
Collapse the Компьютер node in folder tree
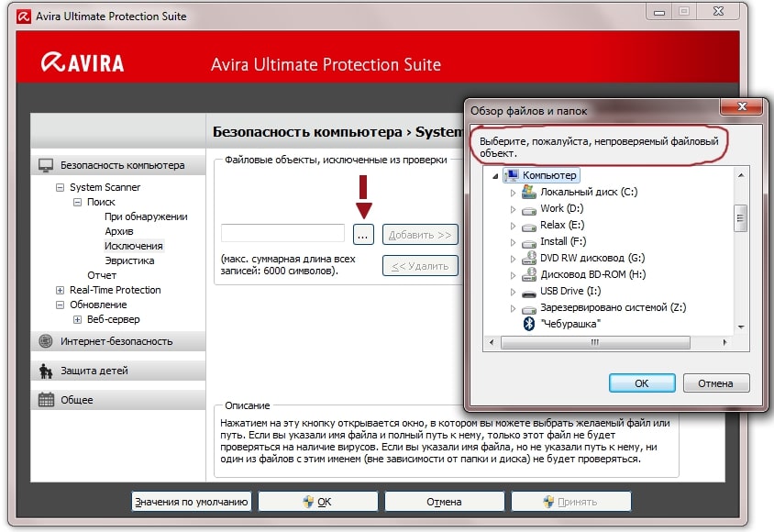coord(495,176)
